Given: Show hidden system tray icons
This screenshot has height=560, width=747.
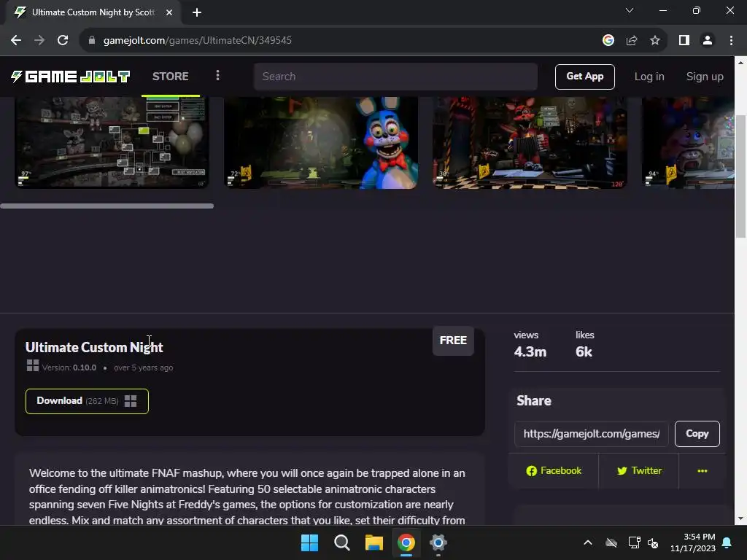Looking at the screenshot, I should pos(588,542).
